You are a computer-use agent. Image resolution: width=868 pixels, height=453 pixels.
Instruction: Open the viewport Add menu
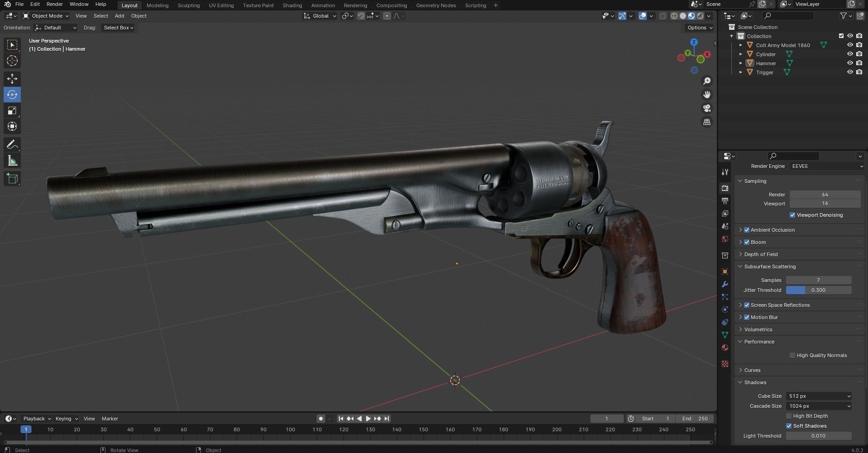coord(119,16)
